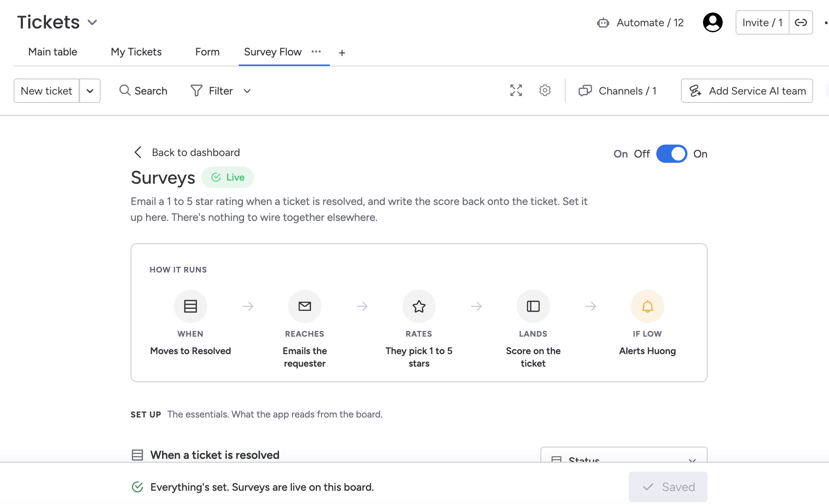
Task: Open the Form tab
Action: coord(207,52)
